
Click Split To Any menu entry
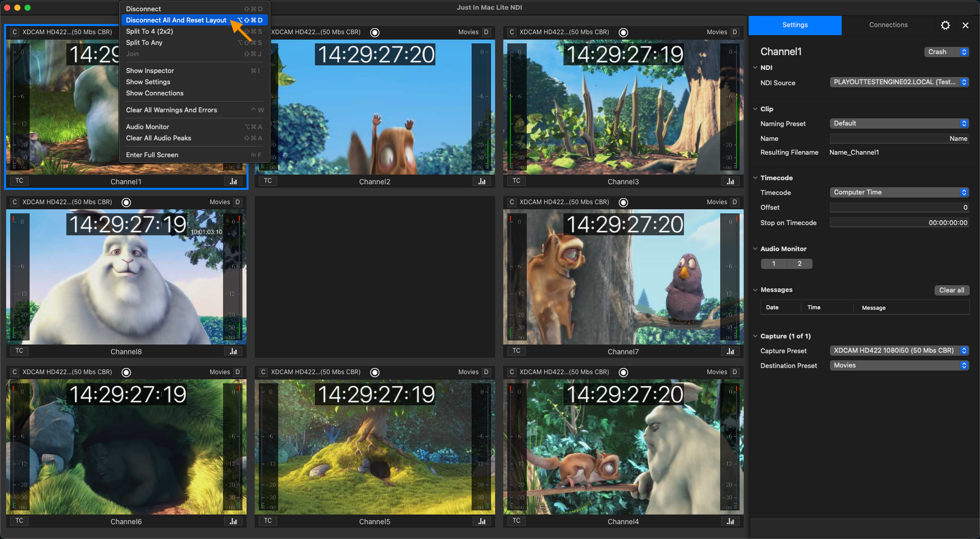click(x=194, y=43)
